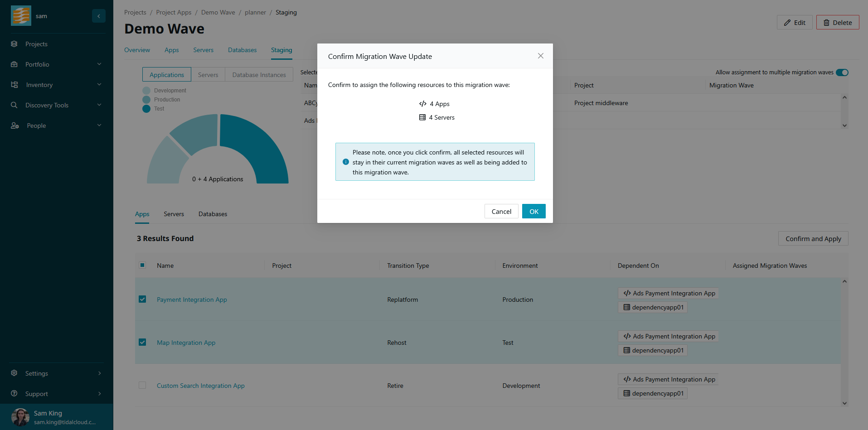Collapse sidebar with the arrow icon
This screenshot has width=868, height=430.
click(x=99, y=16)
